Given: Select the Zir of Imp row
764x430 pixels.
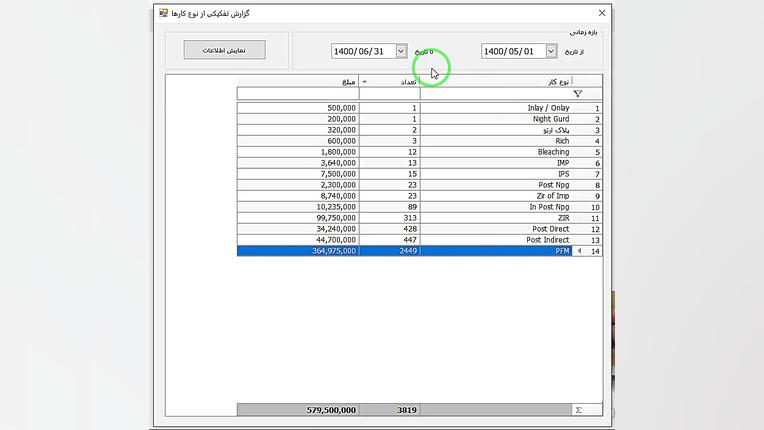Looking at the screenshot, I should click(x=420, y=196).
